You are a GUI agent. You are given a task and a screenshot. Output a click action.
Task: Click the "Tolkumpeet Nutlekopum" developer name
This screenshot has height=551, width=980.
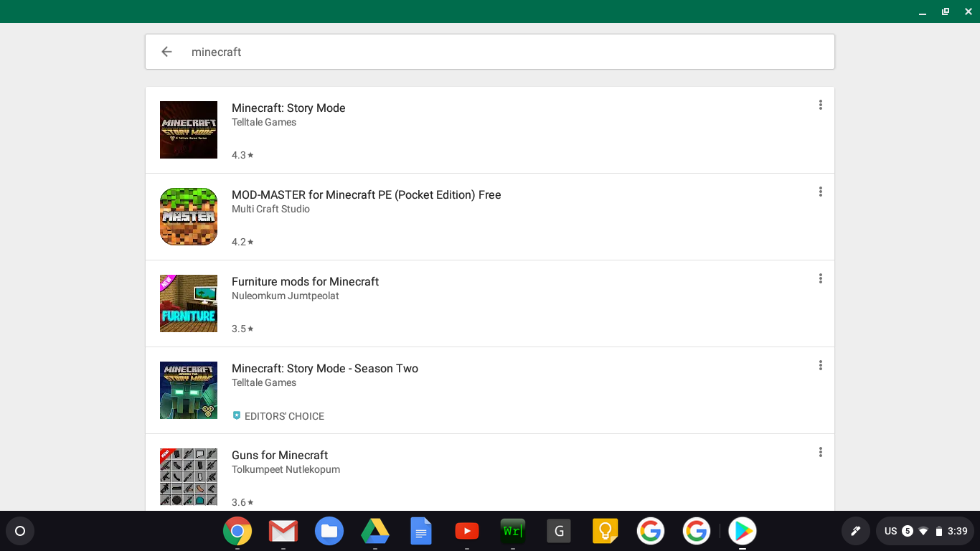pos(286,469)
